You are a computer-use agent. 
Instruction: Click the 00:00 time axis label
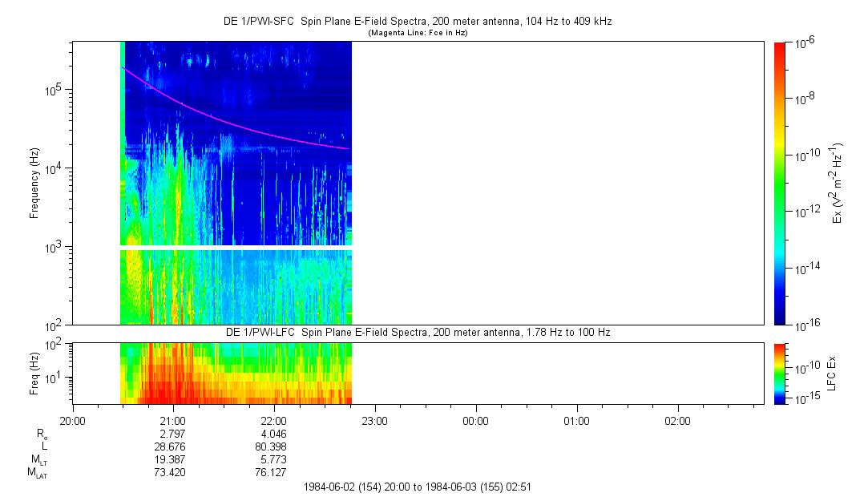point(476,420)
